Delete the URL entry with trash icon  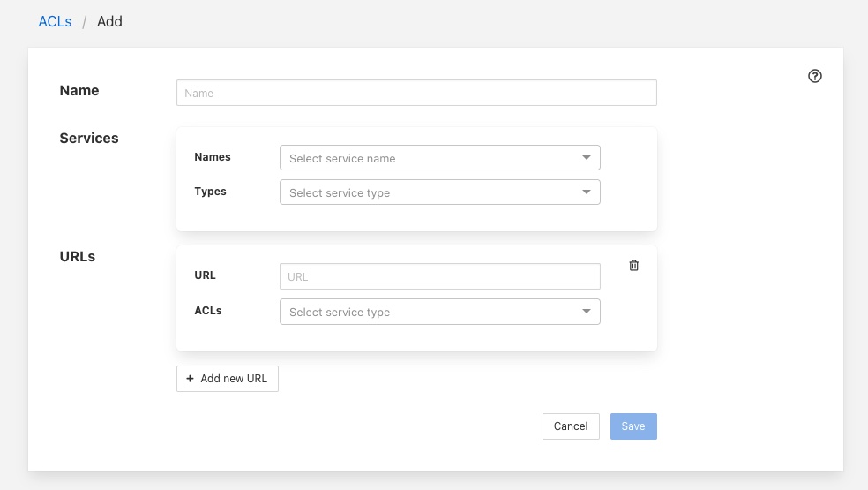633,266
